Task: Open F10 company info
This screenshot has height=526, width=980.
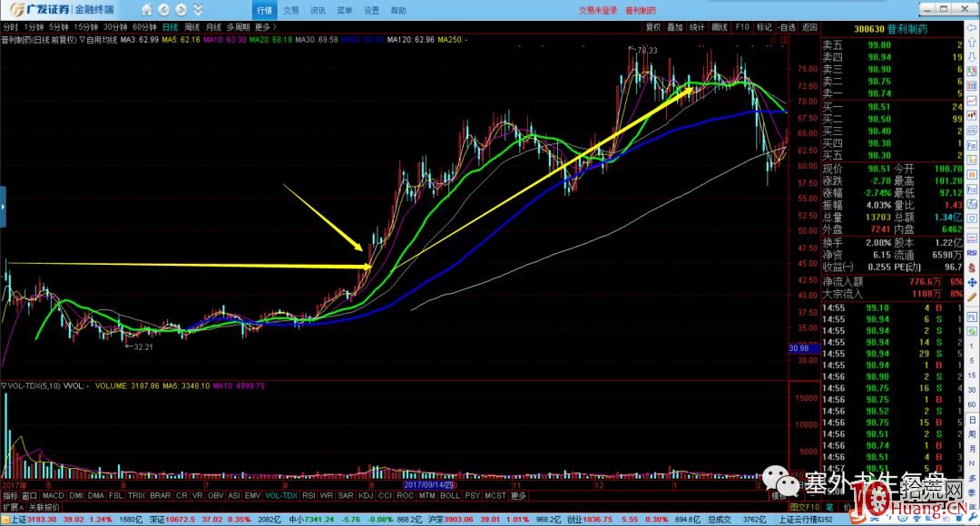Action: point(742,27)
